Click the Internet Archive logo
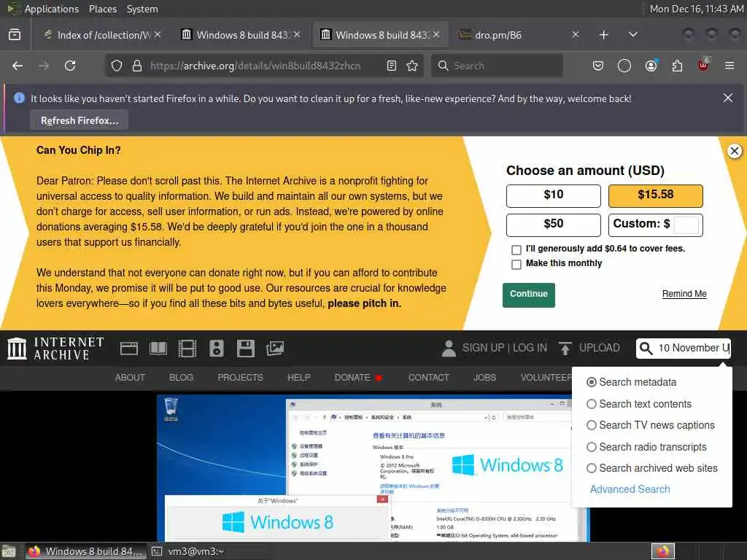The image size is (747, 560). [x=55, y=349]
